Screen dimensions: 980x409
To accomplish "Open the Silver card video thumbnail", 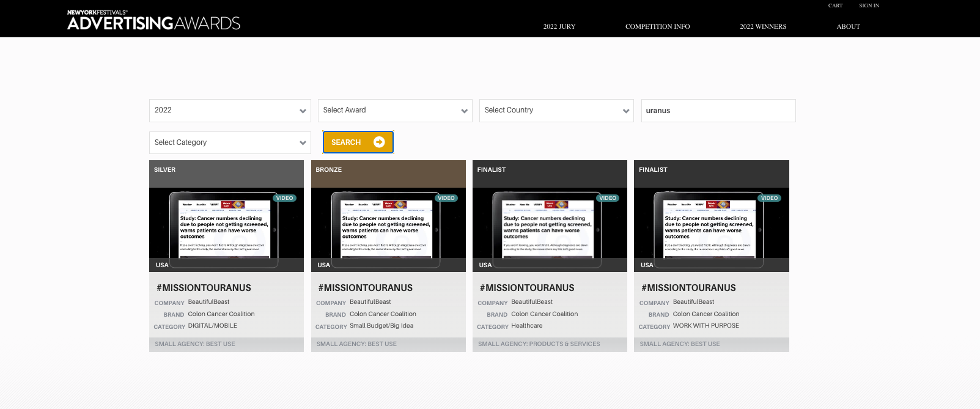I will click(226, 230).
